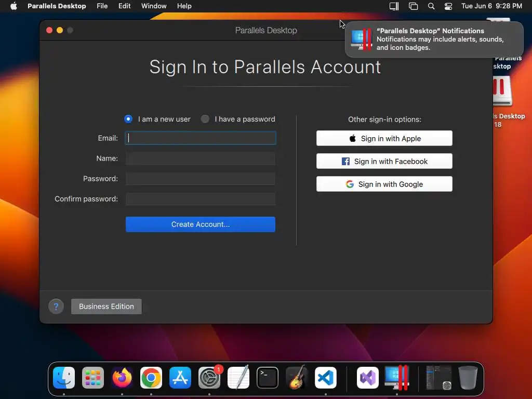Open Visual Studio Code from the dock
This screenshot has width=532, height=399.
326,378
